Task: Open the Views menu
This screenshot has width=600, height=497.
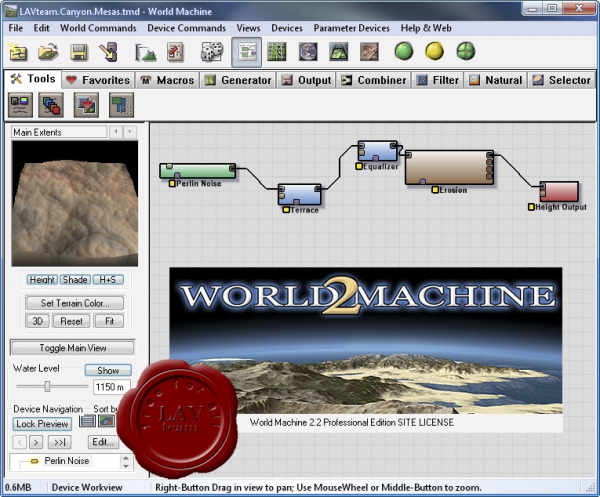Action: coord(248,28)
